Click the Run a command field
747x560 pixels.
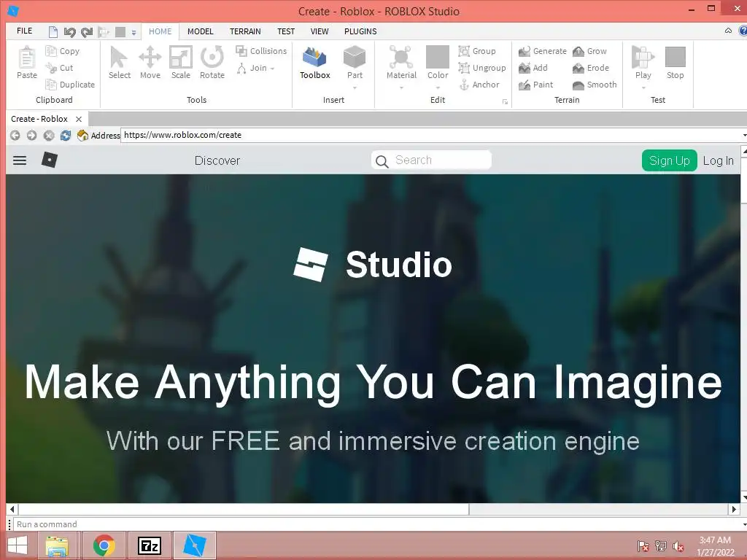379,524
